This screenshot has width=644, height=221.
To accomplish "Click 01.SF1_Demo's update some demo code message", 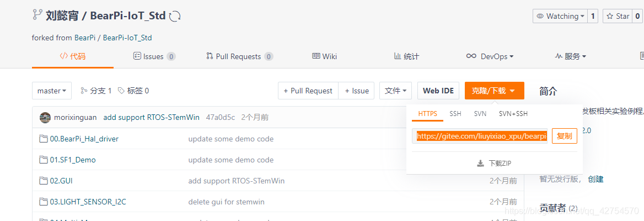I will 231,160.
